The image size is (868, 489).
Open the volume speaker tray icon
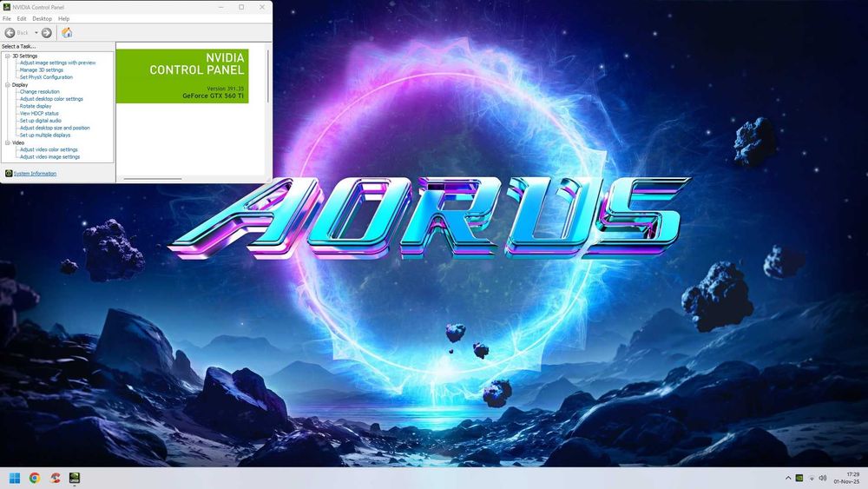point(823,478)
